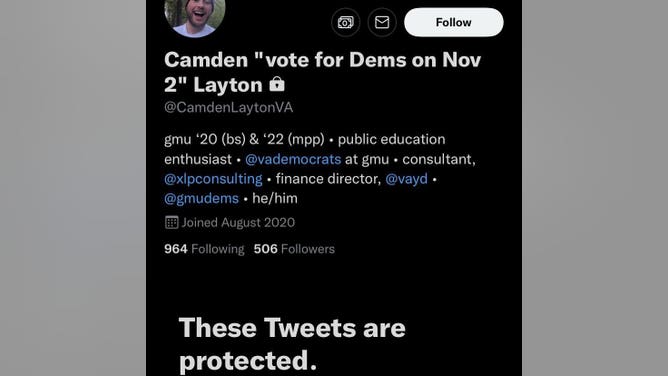This screenshot has height=376, width=668.
Task: Click the he/him pronouns in bio
Action: tap(275, 198)
